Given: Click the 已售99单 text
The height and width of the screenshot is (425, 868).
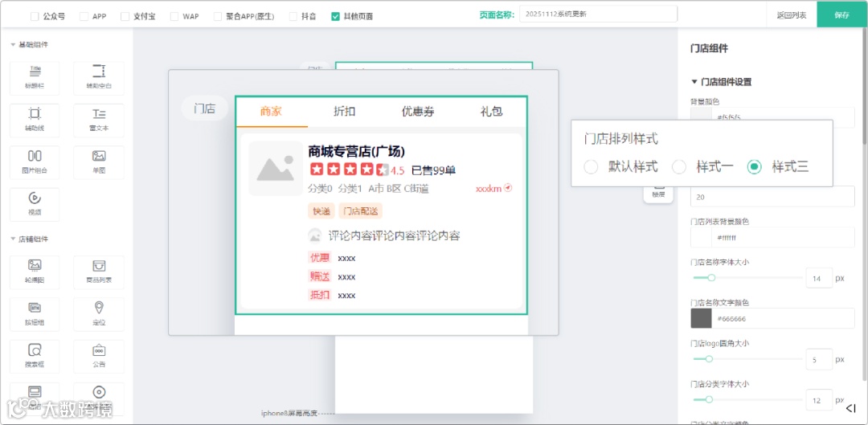Looking at the screenshot, I should click(433, 170).
